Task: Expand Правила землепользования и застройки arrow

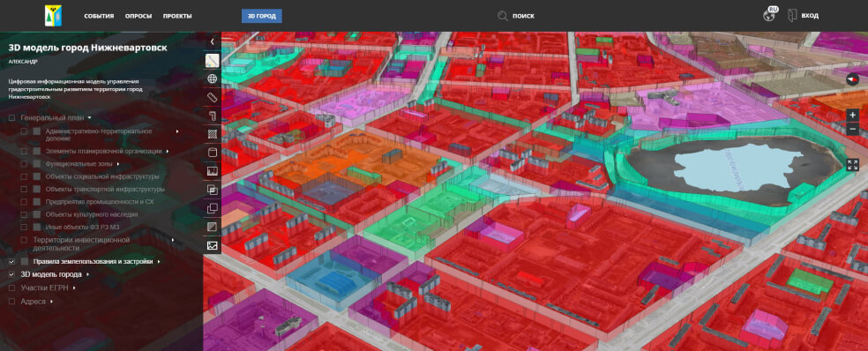Action: (x=159, y=261)
